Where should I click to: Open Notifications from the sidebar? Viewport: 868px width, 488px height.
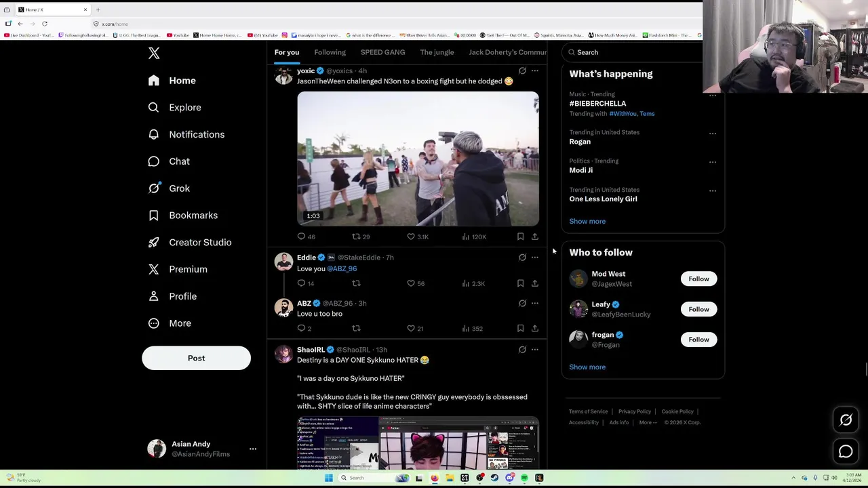tap(187, 134)
